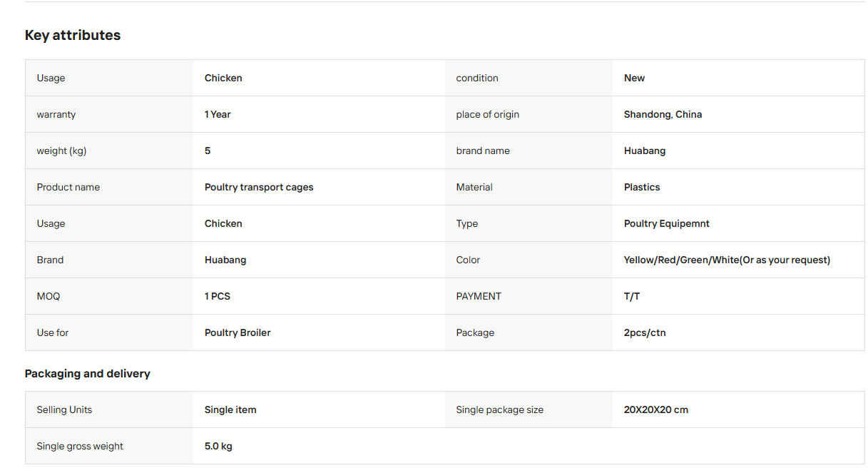Click the New condition value
This screenshot has height=468, width=868.
[634, 78]
